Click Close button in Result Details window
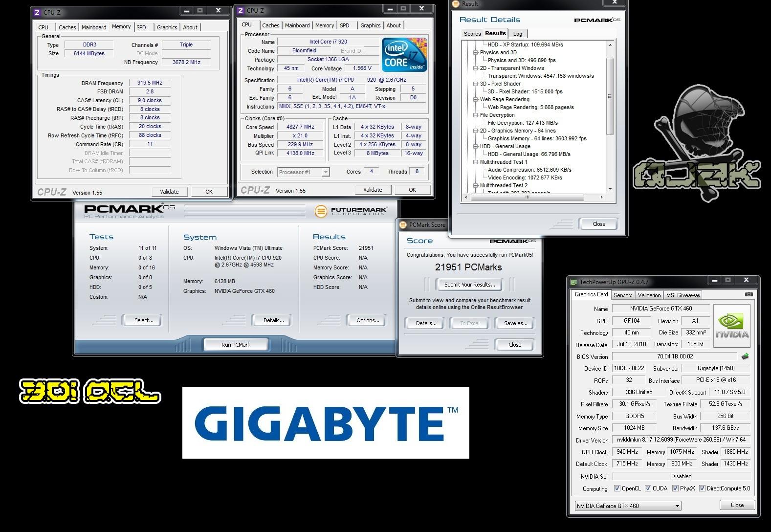 (x=599, y=224)
